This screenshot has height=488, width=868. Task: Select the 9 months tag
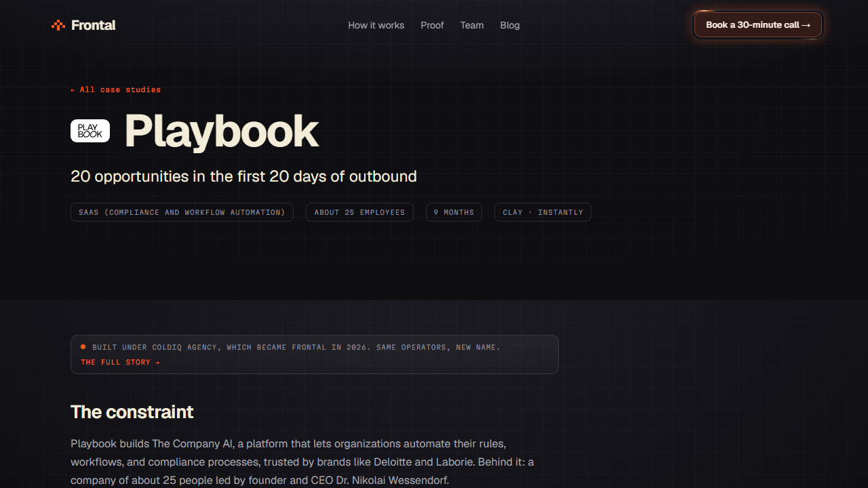pyautogui.click(x=454, y=212)
